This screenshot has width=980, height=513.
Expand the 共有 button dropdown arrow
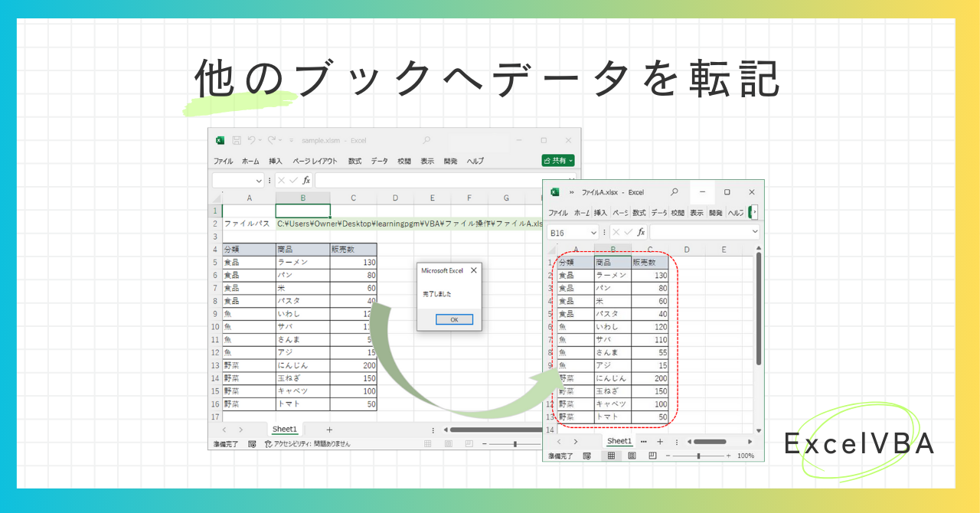[570, 160]
